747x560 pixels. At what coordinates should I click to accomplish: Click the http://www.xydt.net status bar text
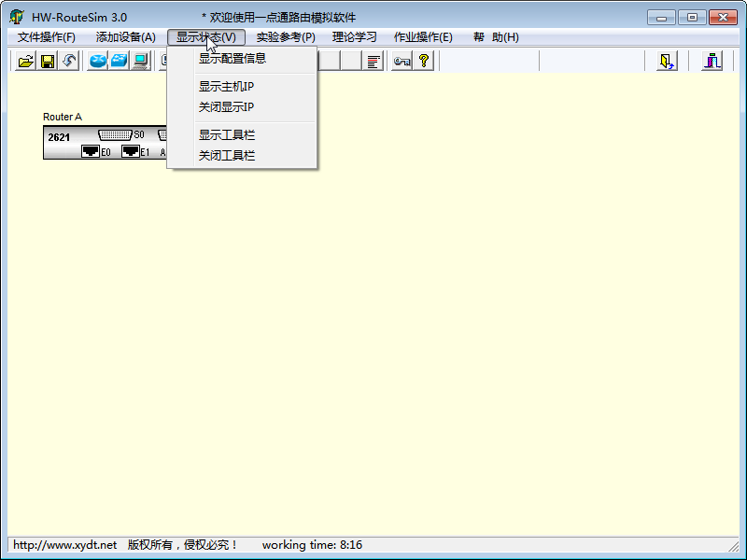point(64,545)
